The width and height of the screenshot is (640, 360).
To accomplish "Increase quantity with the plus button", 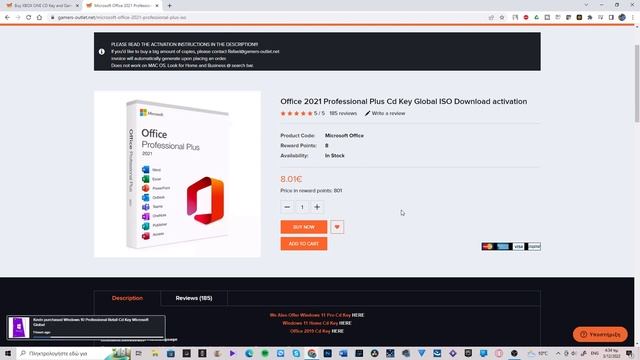I will point(317,207).
